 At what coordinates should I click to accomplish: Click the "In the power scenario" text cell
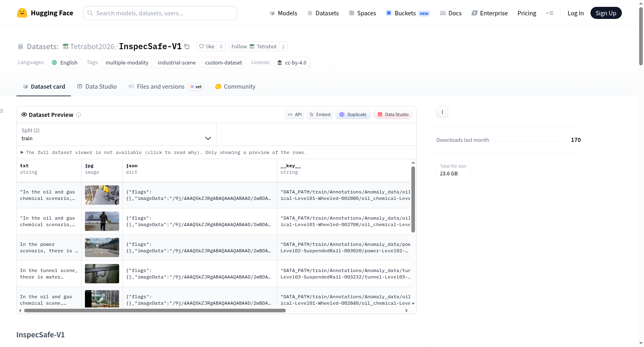[49, 247]
